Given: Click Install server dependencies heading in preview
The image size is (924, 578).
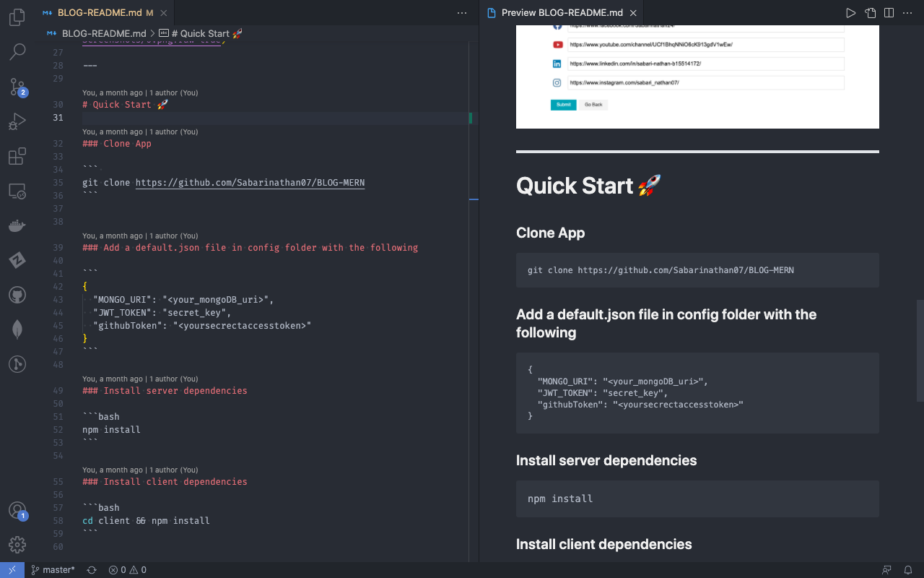Looking at the screenshot, I should [x=606, y=460].
